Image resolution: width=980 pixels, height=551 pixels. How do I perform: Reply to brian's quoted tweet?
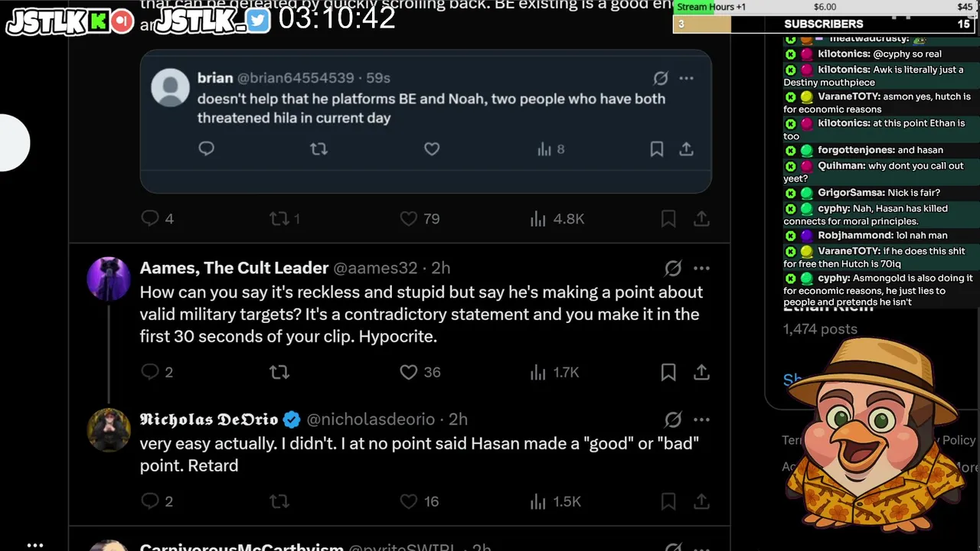point(206,149)
